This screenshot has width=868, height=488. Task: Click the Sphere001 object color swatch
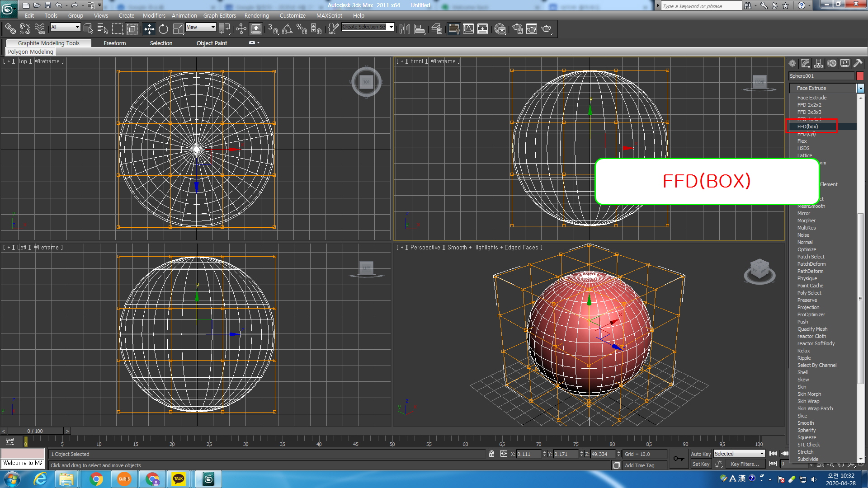tap(860, 76)
